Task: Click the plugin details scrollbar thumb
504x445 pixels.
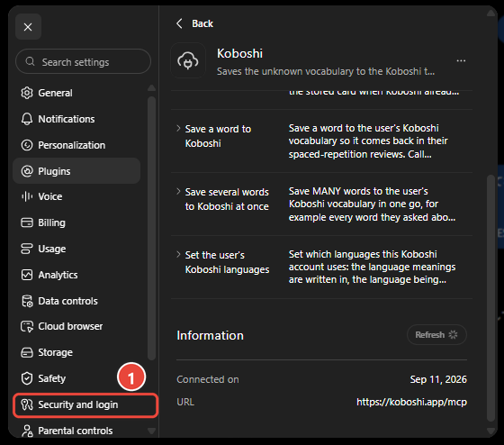Action: [490, 298]
